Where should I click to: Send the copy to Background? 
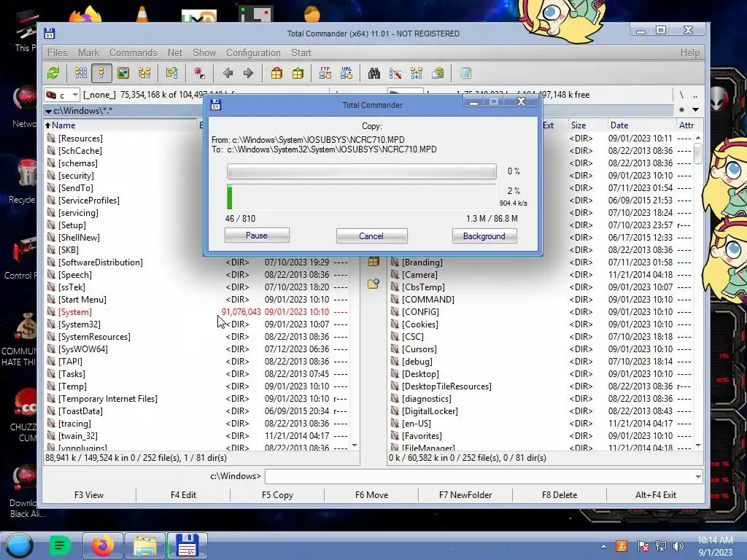click(x=484, y=236)
